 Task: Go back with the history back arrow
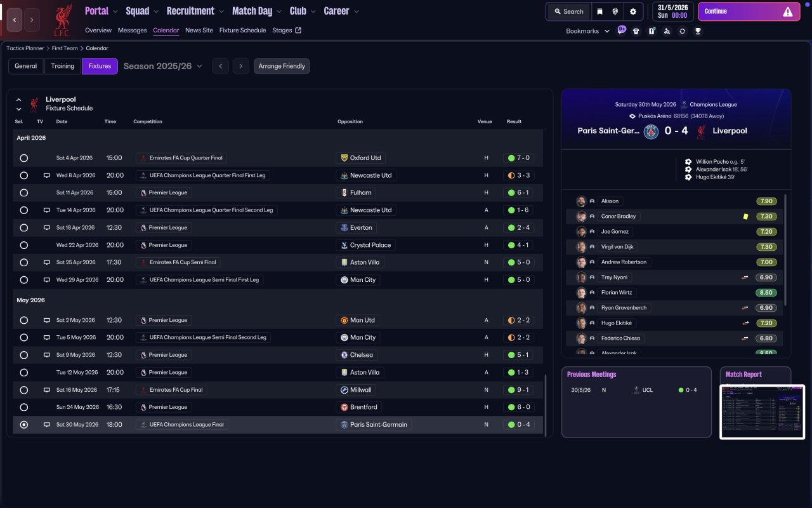tap(15, 20)
